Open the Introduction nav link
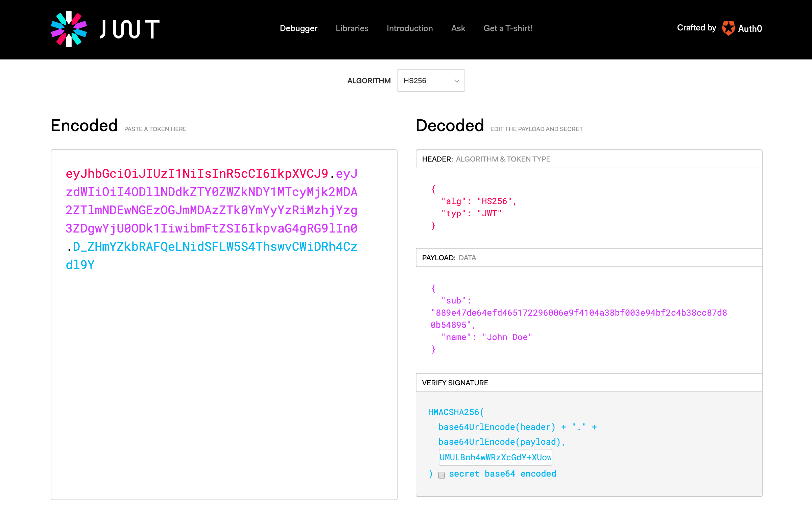 (x=409, y=28)
